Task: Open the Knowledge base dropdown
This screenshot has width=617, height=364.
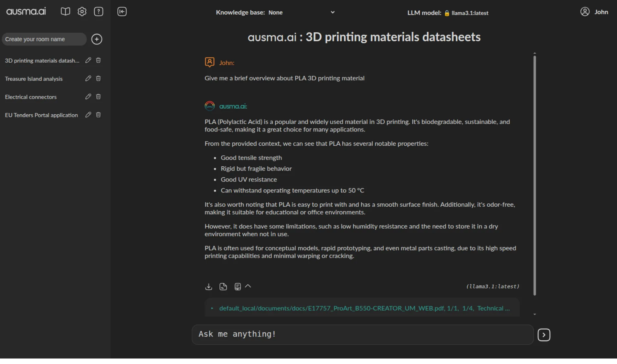Action: (333, 12)
